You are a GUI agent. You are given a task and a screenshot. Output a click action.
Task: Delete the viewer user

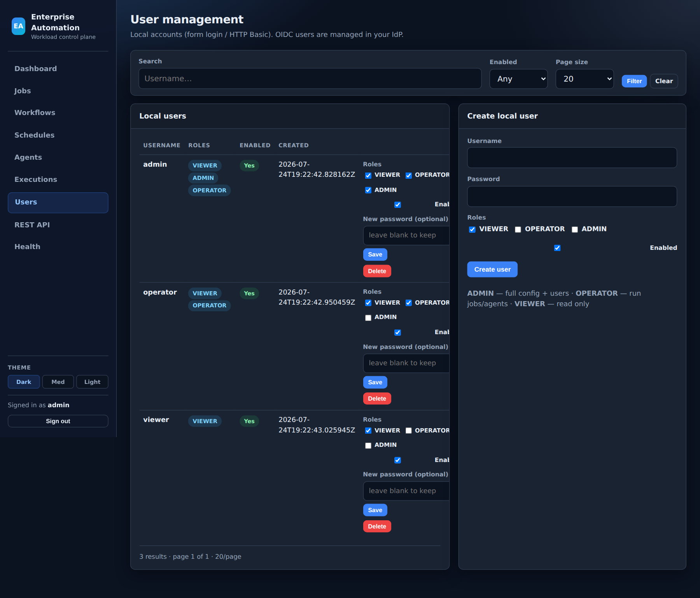click(377, 527)
